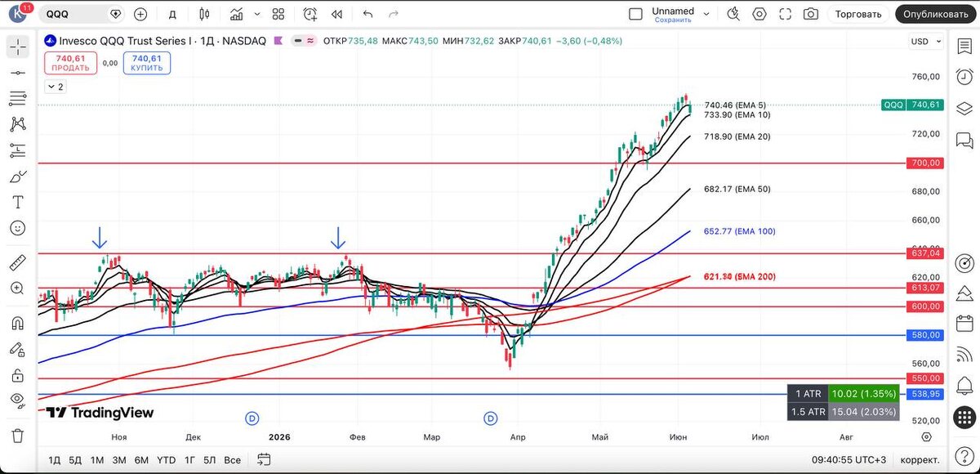Toggle magnet mode for drawings
Screen dimensions: 980x474
point(18,323)
